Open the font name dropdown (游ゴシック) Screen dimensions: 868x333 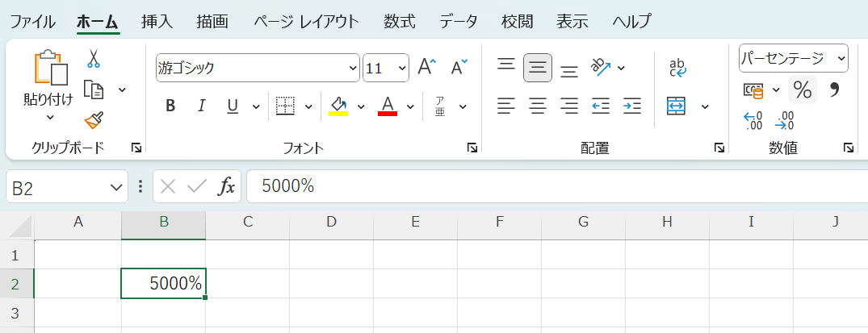[x=351, y=69]
